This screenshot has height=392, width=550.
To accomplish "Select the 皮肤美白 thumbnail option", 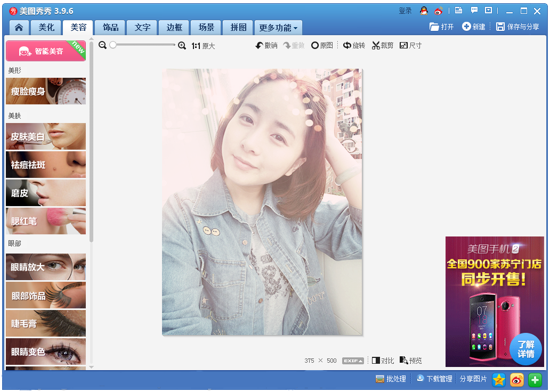I will (46, 136).
